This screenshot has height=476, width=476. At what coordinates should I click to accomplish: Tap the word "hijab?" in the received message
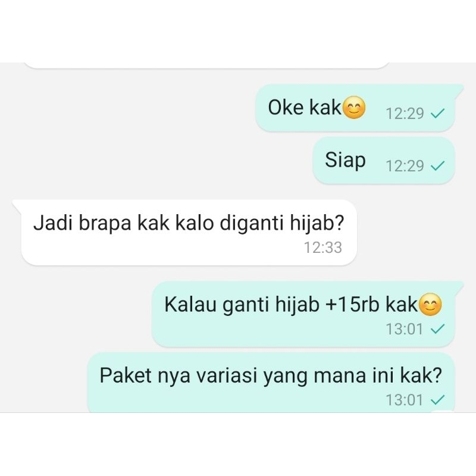[317, 223]
